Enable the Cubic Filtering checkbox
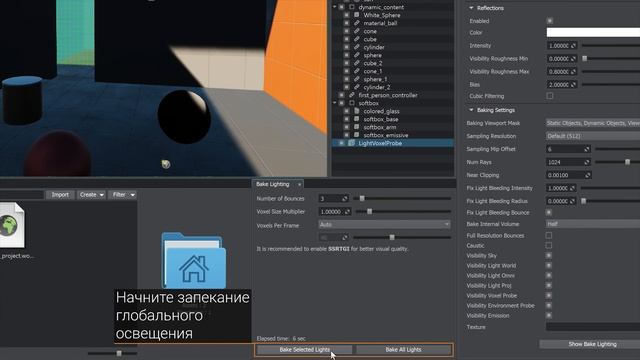Screen dimensions: 640x360 point(550,96)
